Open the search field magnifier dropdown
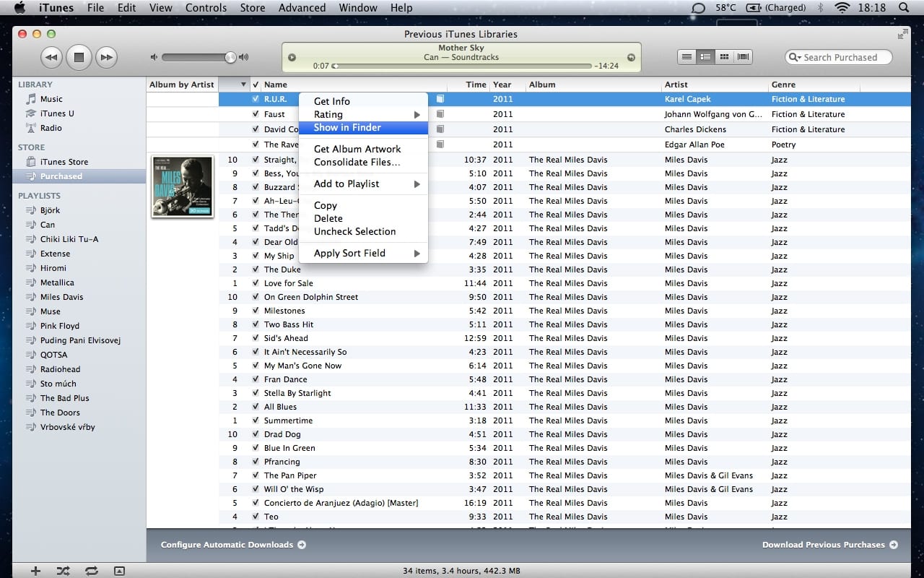 click(796, 57)
